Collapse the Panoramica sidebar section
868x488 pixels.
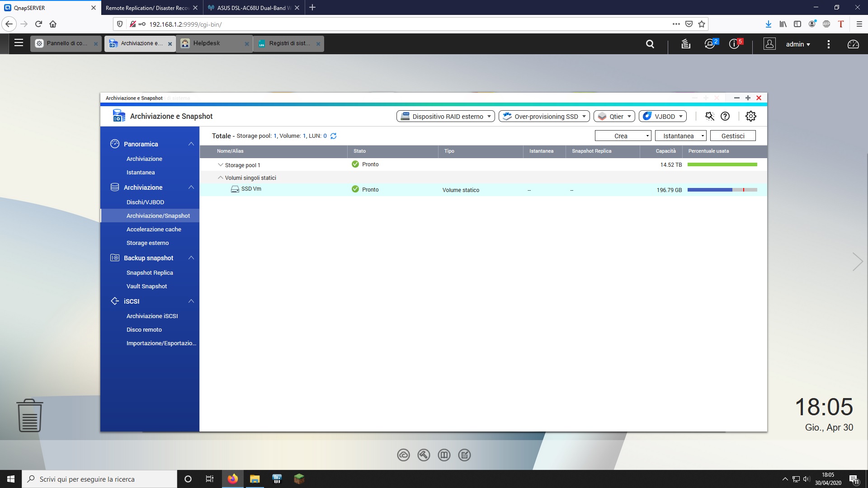[191, 144]
